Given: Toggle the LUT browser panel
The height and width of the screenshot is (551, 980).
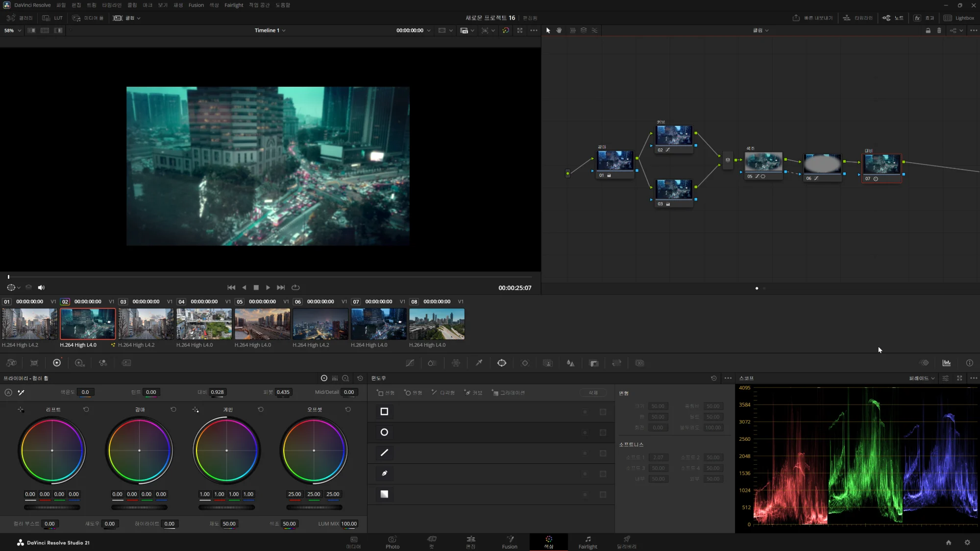Looking at the screenshot, I should [52, 18].
